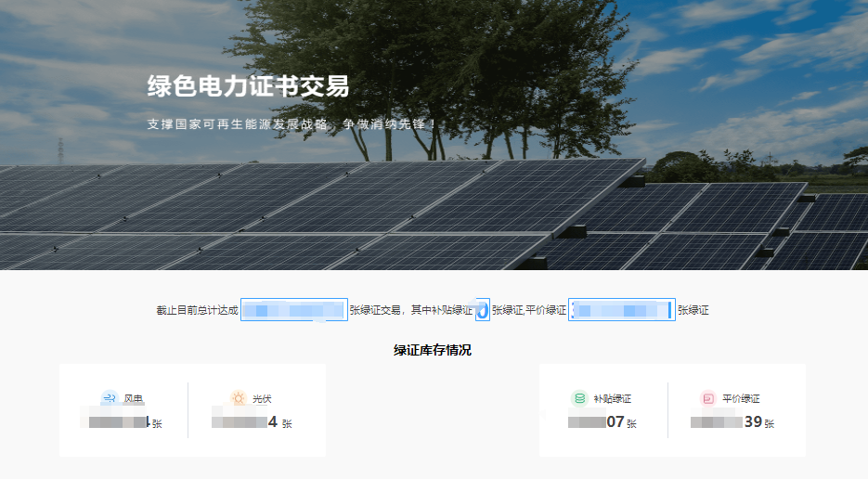Click the 平价绿证 transaction count box
The width and height of the screenshot is (868, 479).
tap(622, 309)
